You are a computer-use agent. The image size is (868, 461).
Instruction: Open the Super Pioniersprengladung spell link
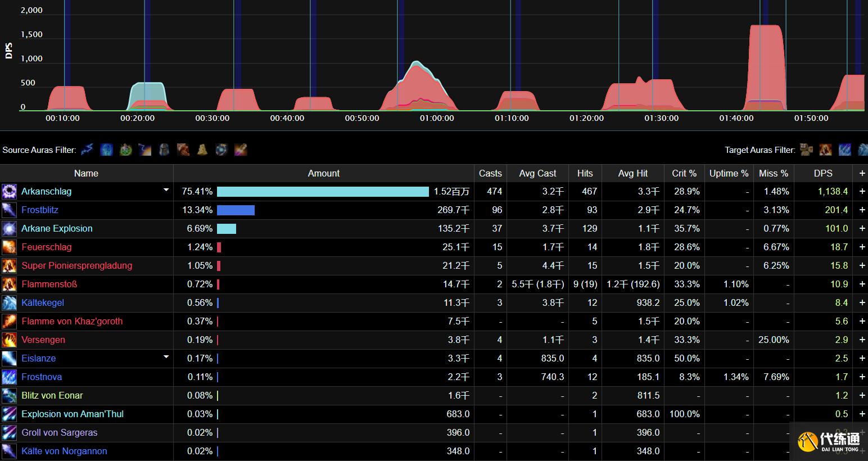click(76, 266)
